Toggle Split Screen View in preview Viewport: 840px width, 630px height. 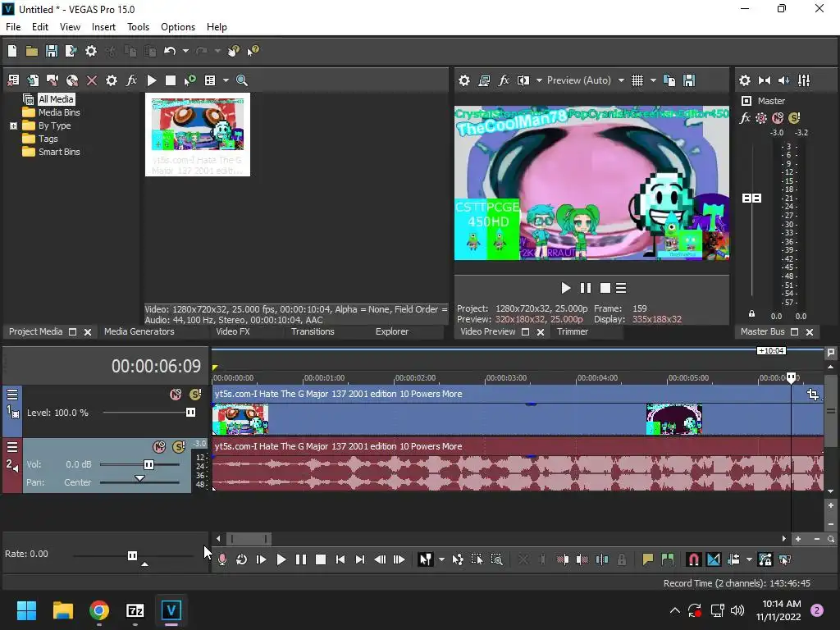[523, 80]
